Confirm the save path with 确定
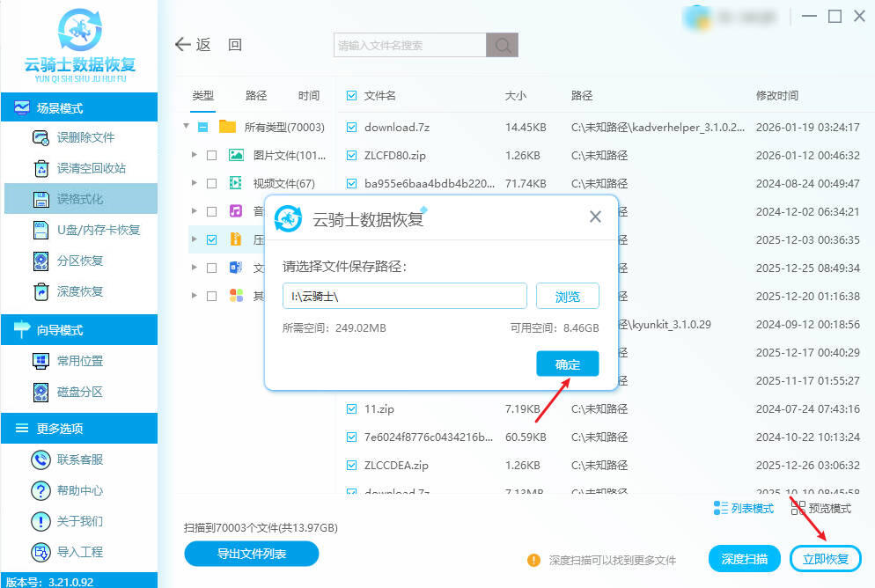Viewport: 875px width, 588px height. pyautogui.click(x=568, y=364)
